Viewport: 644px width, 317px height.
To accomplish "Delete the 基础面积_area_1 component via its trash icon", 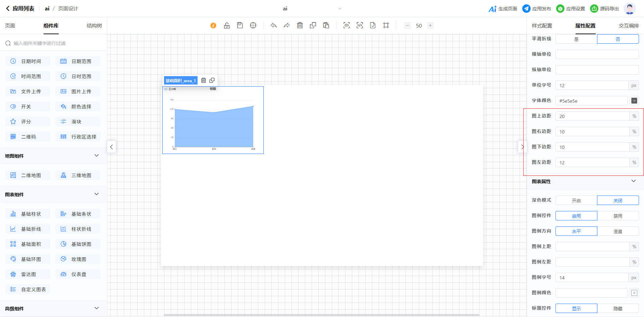I will coord(204,81).
